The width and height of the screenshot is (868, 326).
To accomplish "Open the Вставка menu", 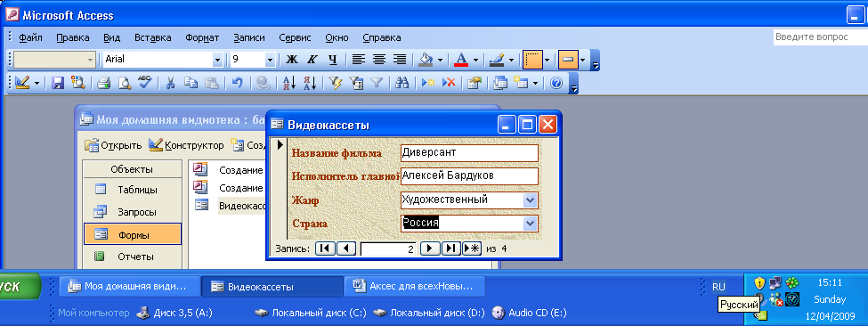I will click(x=153, y=38).
